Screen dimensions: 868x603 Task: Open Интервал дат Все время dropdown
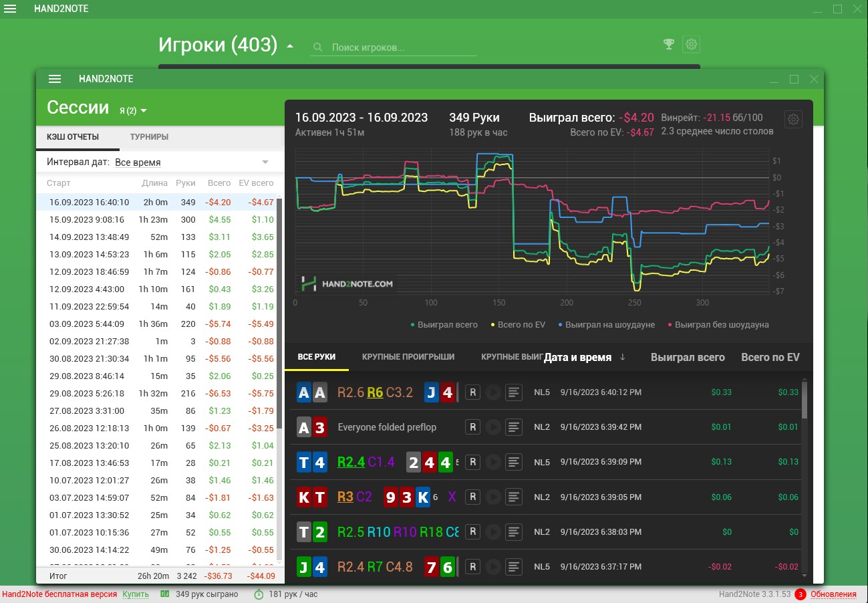click(193, 162)
